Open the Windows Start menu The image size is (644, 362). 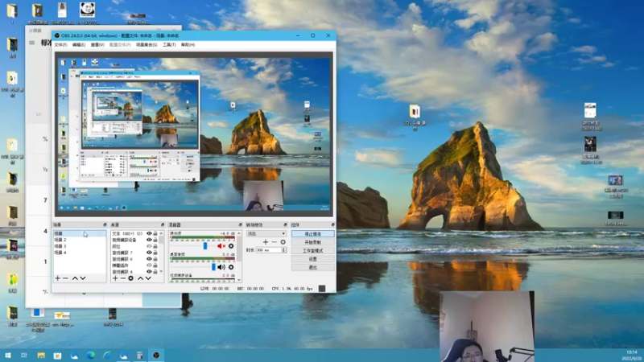pyautogui.click(x=8, y=355)
